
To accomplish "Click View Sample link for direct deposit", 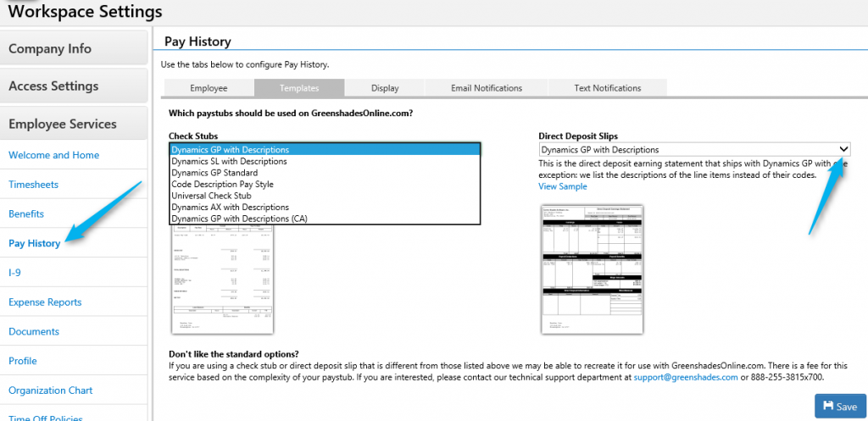I will 563,186.
